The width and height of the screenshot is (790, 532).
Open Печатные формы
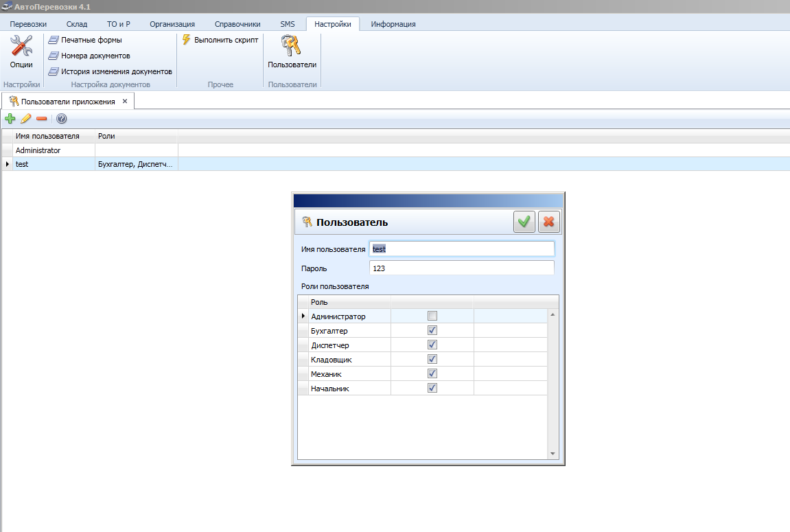(x=91, y=40)
